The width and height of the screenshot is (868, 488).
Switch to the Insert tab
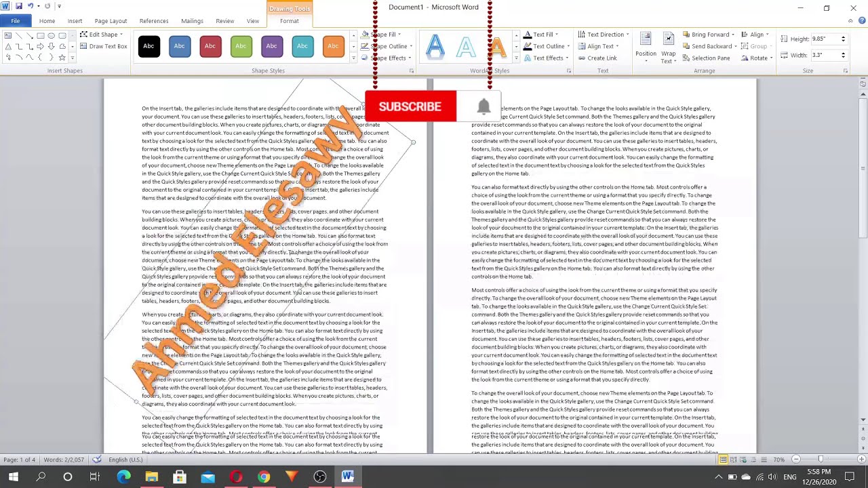(75, 21)
